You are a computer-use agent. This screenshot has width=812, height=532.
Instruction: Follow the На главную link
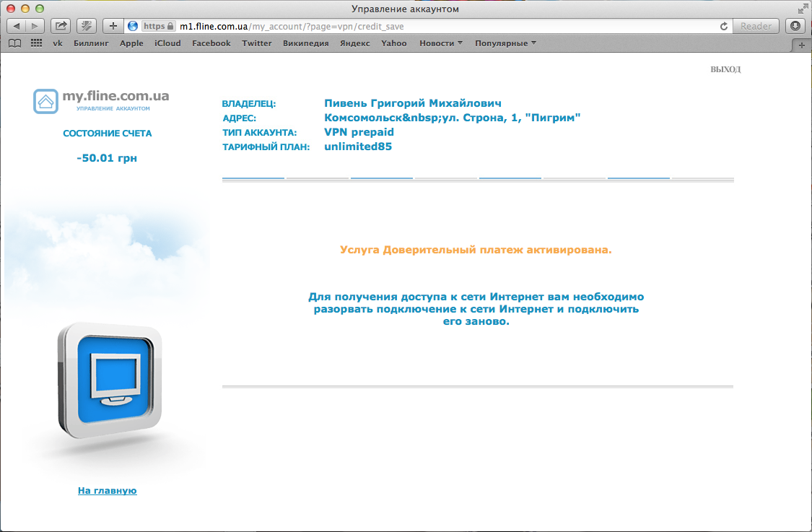[107, 491]
